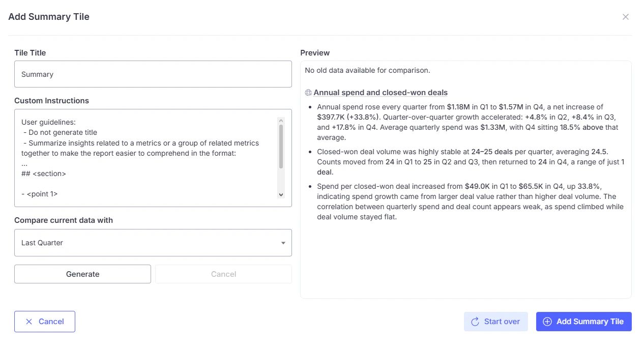Viewport: 644px width, 346px height.
Task: Click the plus-circle icon on Add Summary Tile
Action: 547,322
